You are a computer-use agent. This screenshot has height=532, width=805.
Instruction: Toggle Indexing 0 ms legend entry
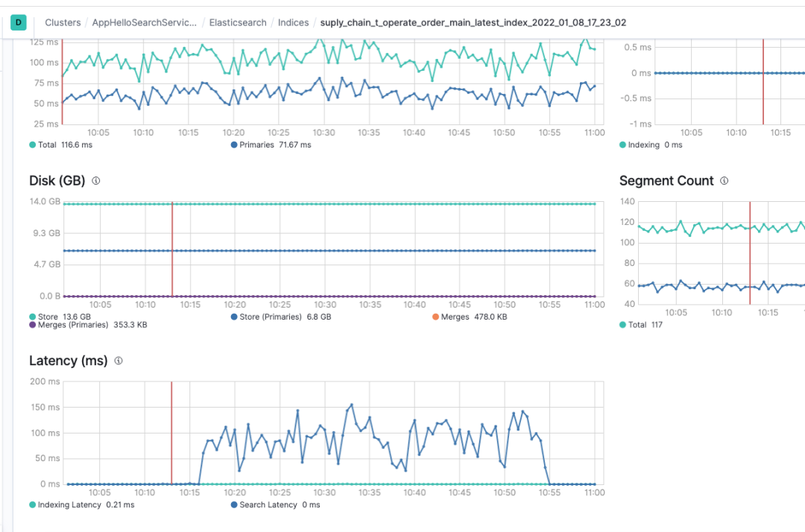click(651, 145)
